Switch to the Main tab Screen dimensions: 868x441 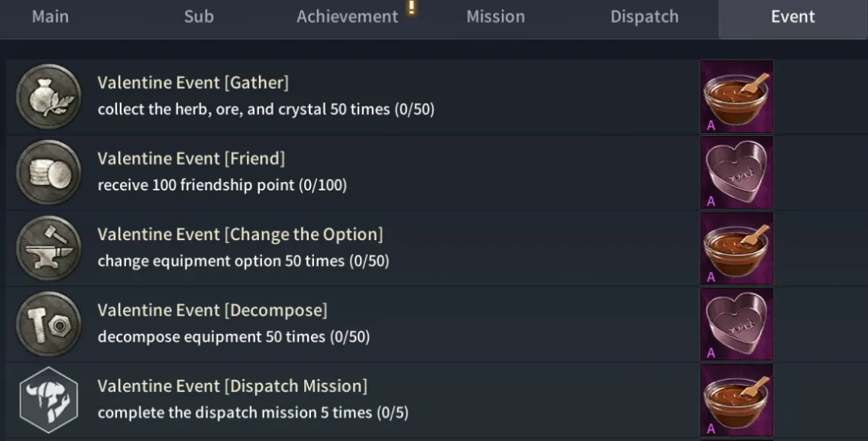tap(50, 17)
